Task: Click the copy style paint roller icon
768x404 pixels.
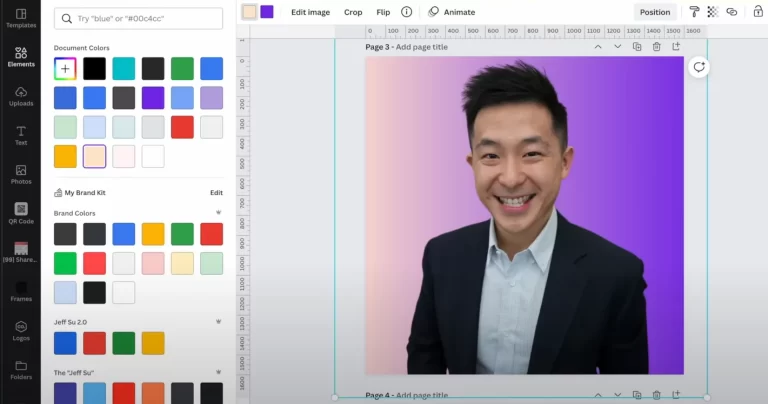Action: click(694, 12)
